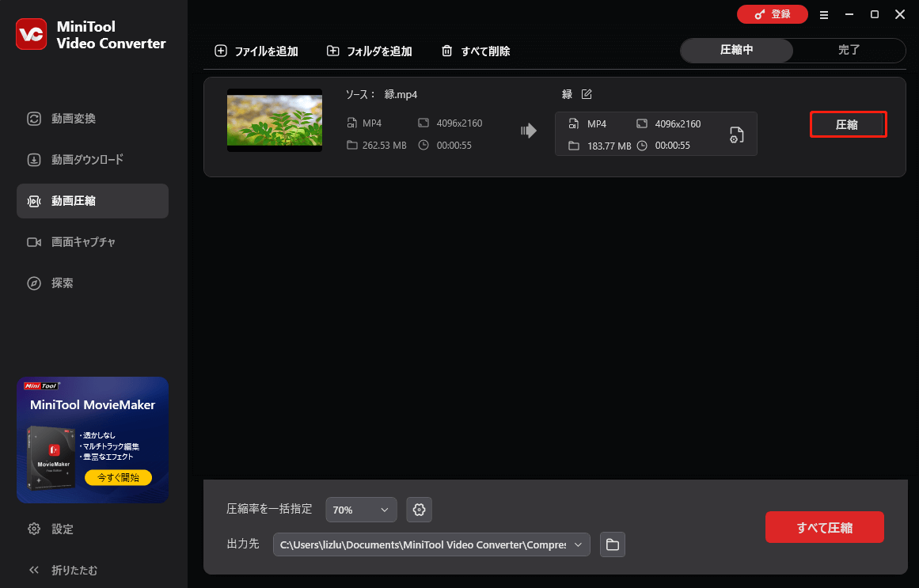Click the conversion arrow icon between source and output
Screen dimensions: 919x588
coord(529,130)
